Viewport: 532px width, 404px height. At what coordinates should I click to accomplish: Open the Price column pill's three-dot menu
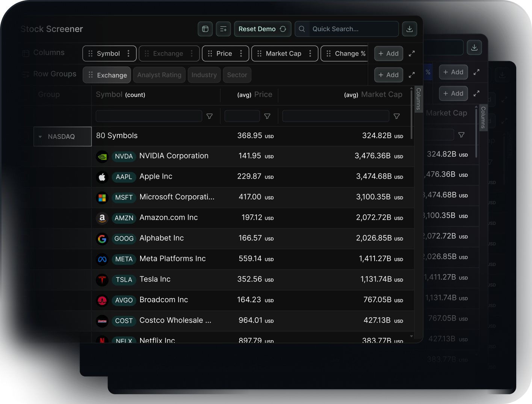tap(241, 53)
